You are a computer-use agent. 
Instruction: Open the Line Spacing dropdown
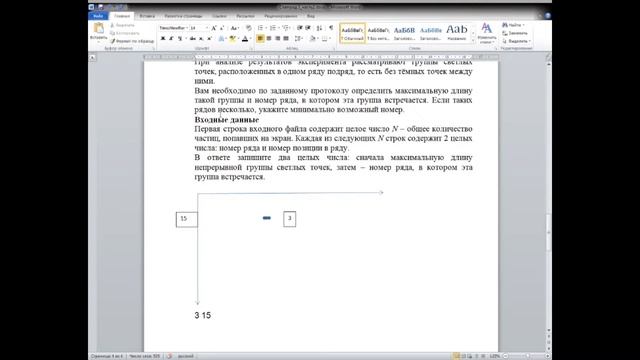(298, 39)
